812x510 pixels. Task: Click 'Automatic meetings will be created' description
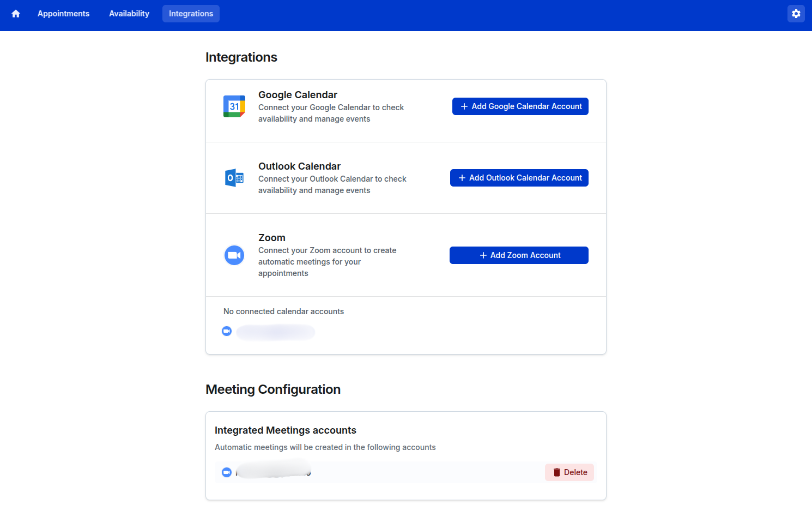point(325,447)
